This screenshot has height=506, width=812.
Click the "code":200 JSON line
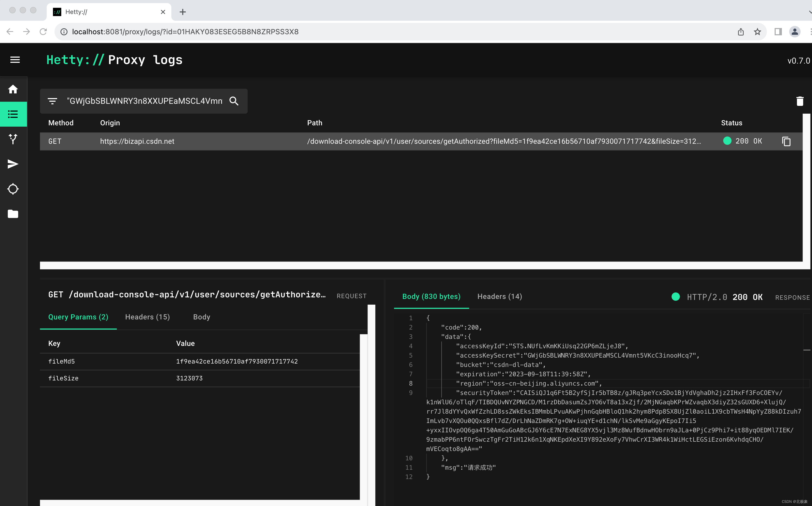461,327
